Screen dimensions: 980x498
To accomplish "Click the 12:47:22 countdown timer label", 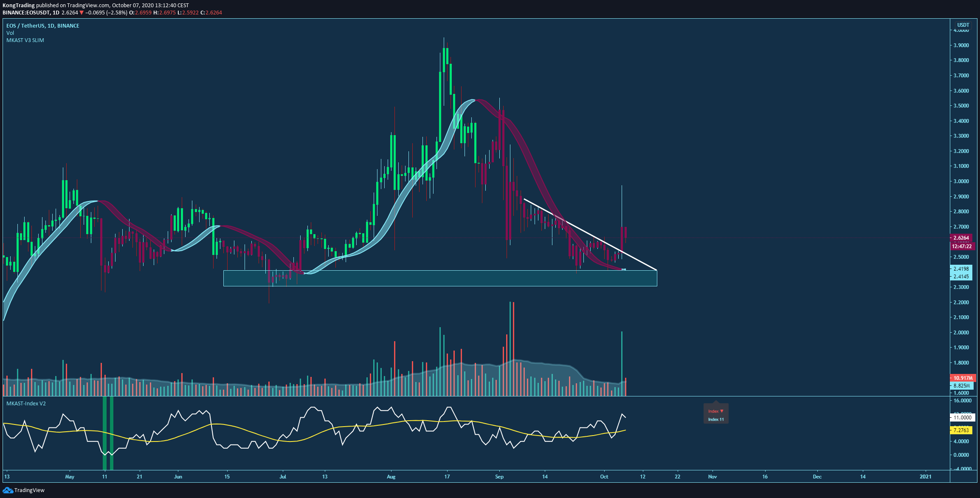I will (x=962, y=246).
